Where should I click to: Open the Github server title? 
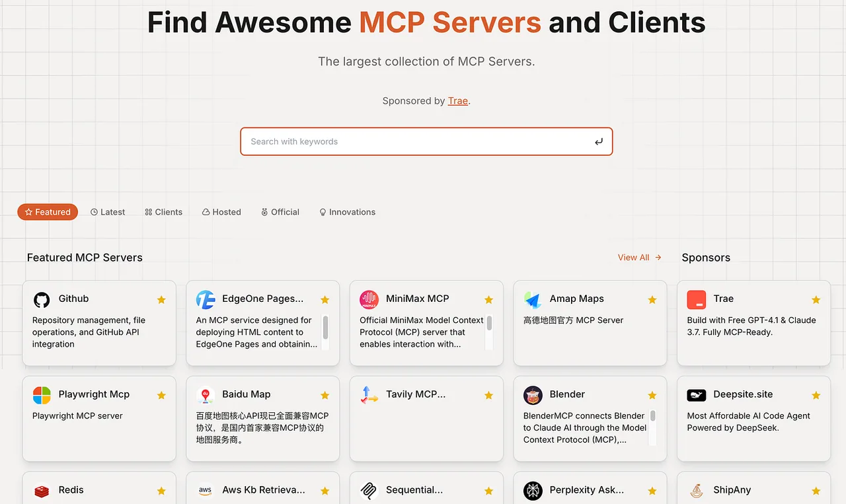click(x=73, y=299)
